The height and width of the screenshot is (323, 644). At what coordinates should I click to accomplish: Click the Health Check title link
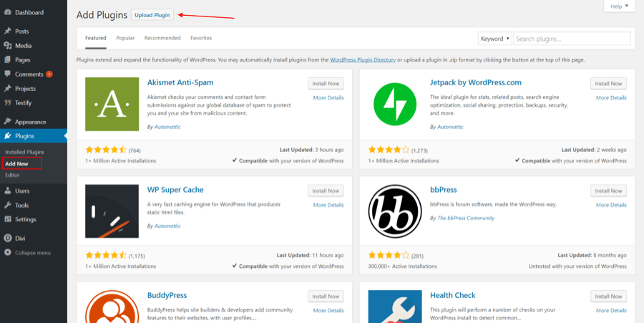(453, 296)
